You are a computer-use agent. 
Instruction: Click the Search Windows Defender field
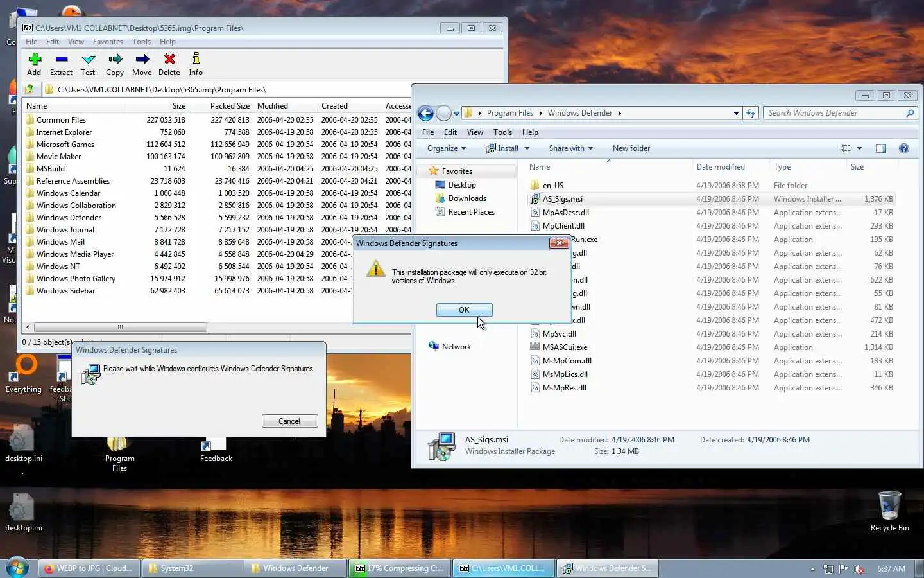click(834, 113)
